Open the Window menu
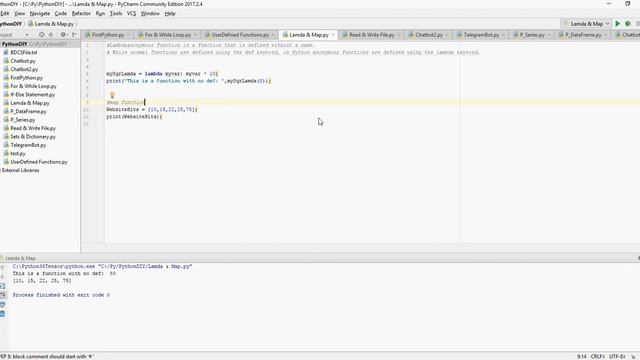The image size is (640, 360). (x=150, y=13)
